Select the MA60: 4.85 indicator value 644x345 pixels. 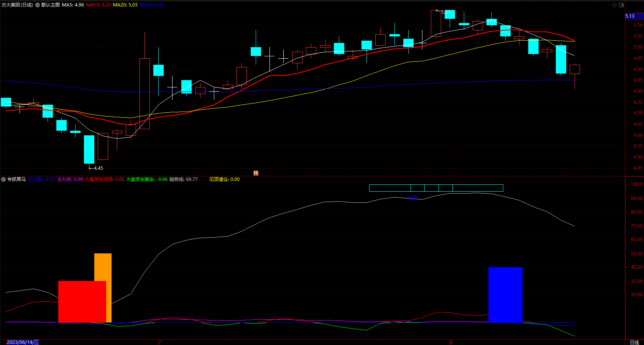pyautogui.click(x=152, y=5)
